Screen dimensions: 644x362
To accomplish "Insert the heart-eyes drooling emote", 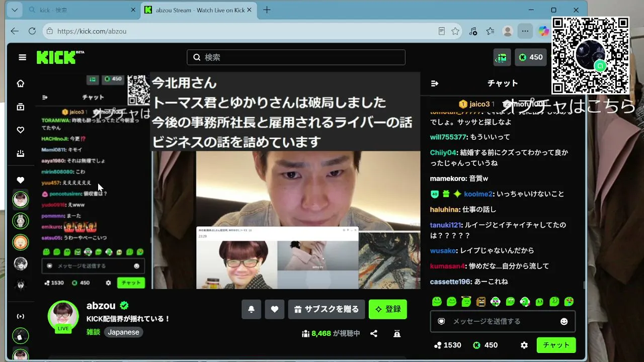I will 569,302.
